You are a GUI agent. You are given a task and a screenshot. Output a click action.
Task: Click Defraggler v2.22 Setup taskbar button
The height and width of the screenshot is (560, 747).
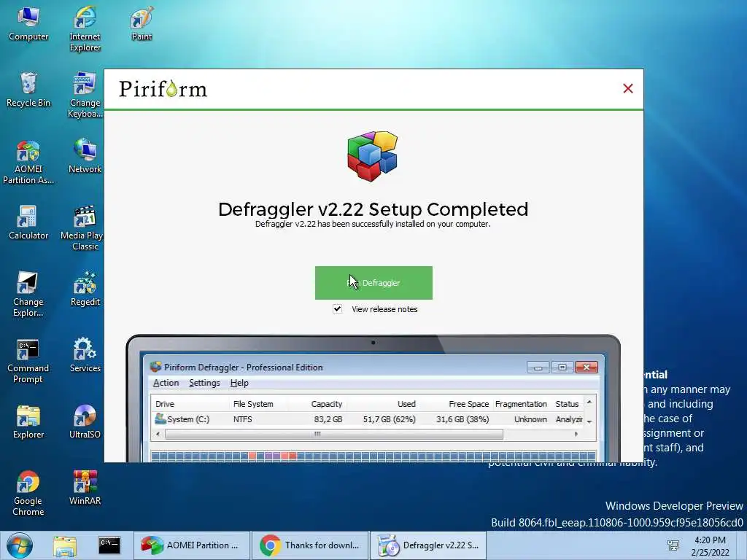(427, 545)
